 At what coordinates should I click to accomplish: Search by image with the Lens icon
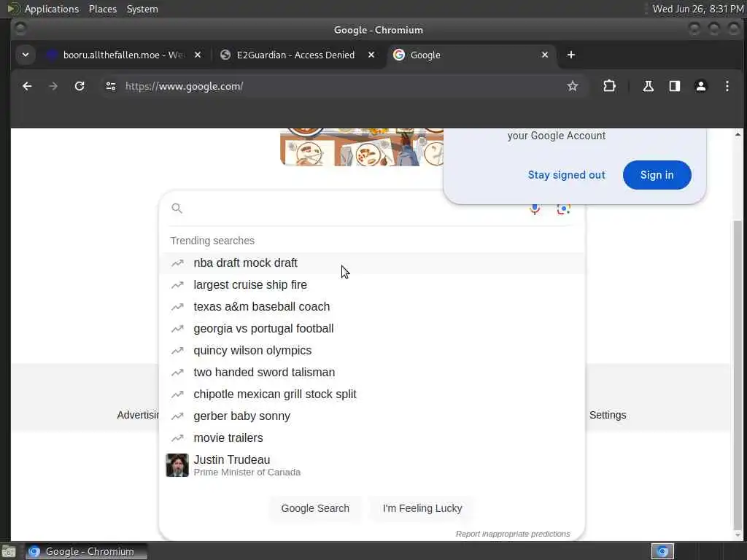pyautogui.click(x=564, y=209)
